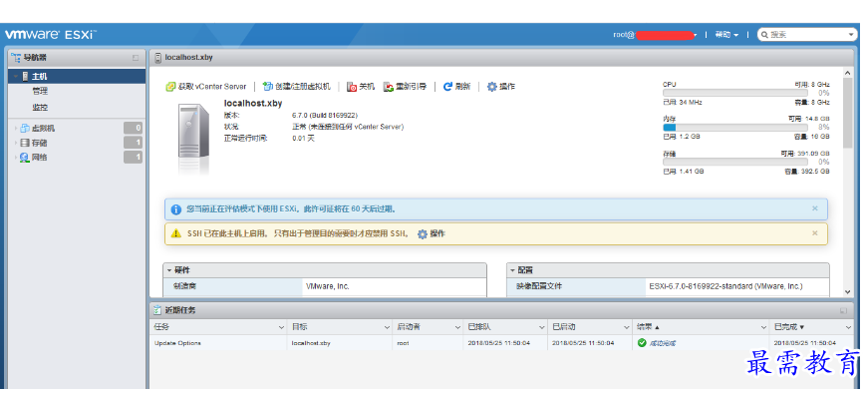Click the virtual machines icon in navigator

(x=24, y=128)
